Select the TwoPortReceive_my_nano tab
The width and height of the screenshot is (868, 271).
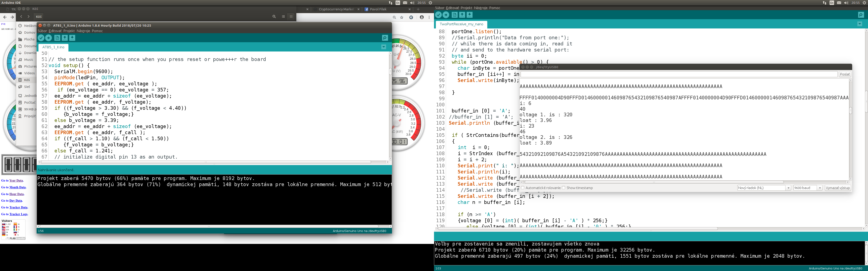click(461, 24)
